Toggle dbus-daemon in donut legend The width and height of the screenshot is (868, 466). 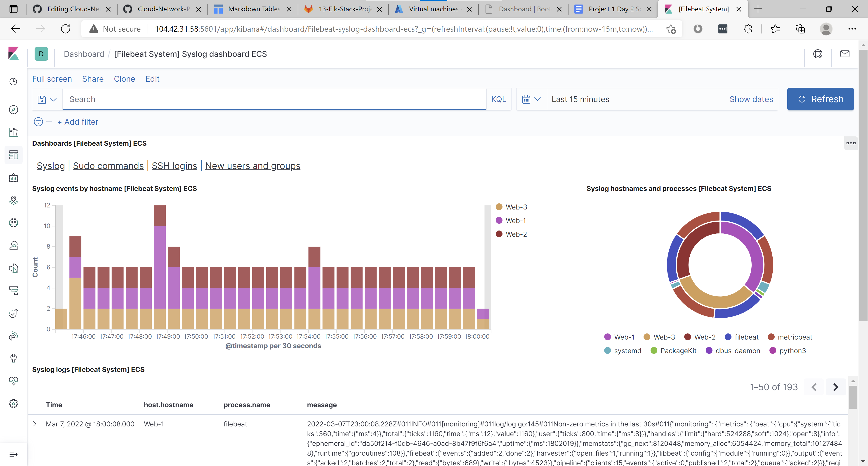click(x=733, y=351)
